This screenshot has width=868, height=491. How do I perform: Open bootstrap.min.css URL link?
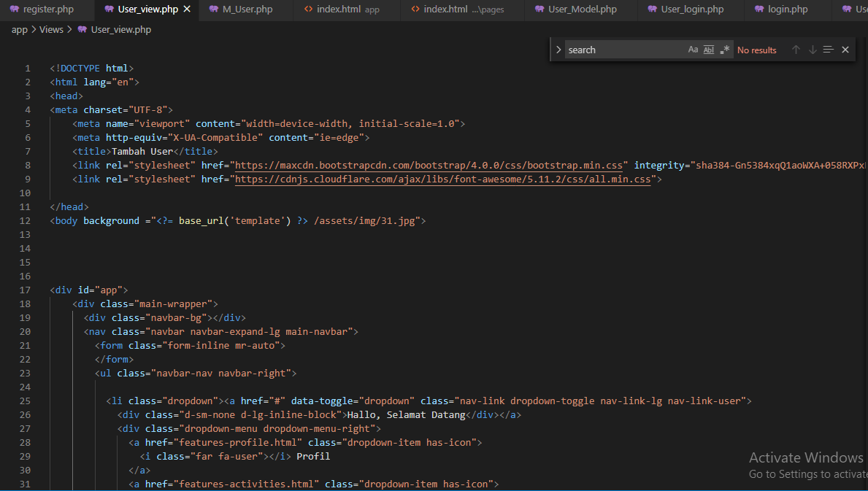click(x=429, y=166)
